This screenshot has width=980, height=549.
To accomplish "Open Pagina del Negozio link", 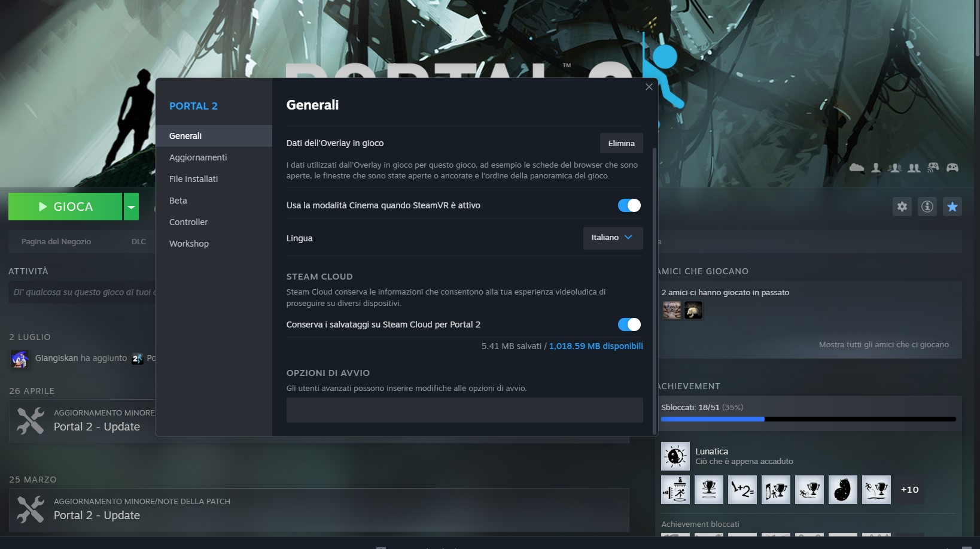I will click(x=56, y=242).
